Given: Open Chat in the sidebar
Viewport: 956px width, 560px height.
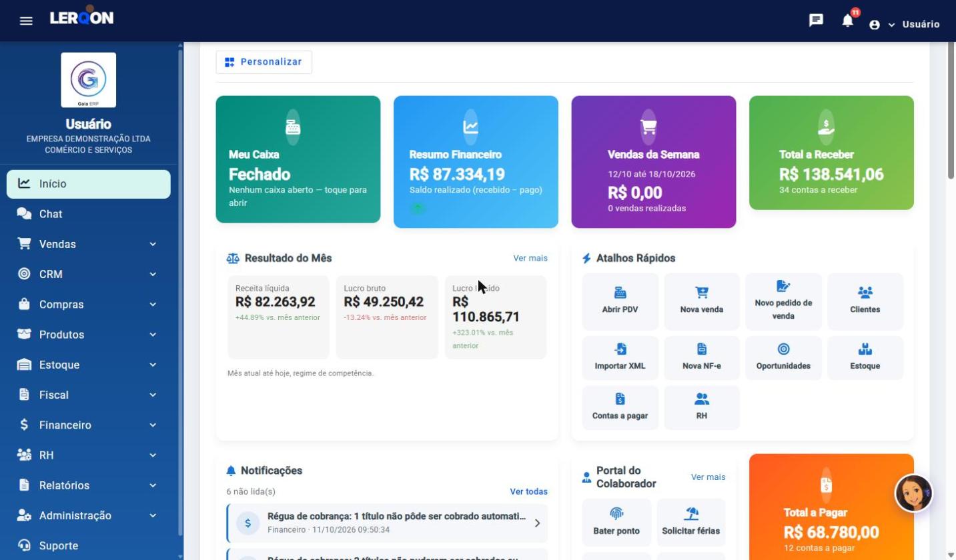Looking at the screenshot, I should (x=88, y=214).
